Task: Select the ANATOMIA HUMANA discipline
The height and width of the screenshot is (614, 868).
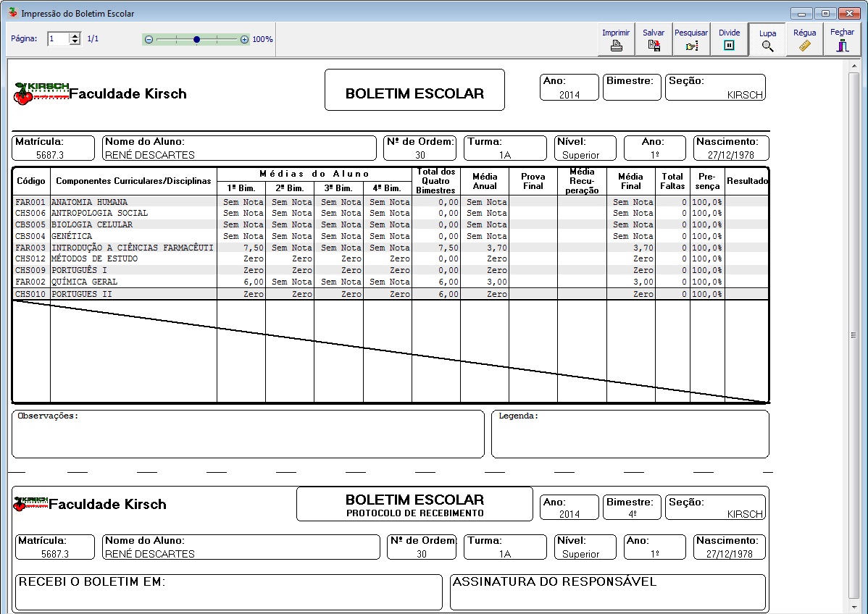Action: click(89, 202)
